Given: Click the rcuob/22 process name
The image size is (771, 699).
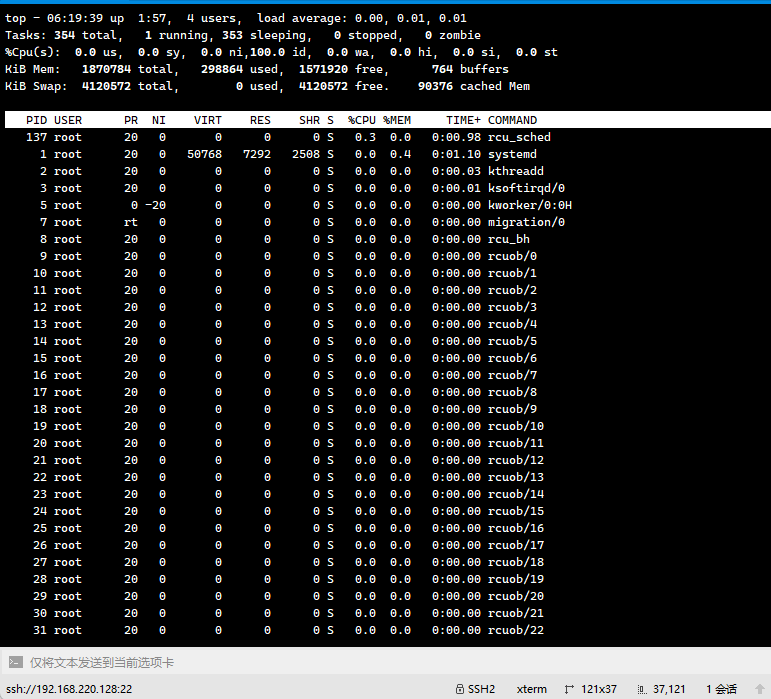Looking at the screenshot, I should pyautogui.click(x=516, y=630).
